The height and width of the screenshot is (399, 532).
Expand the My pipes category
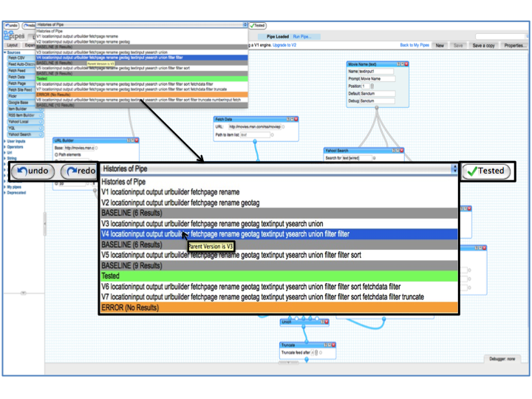(x=5, y=187)
